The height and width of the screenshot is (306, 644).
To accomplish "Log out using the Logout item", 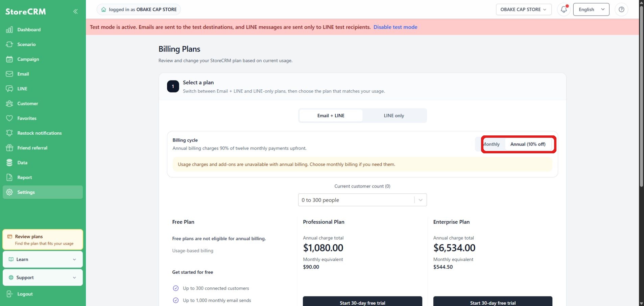I will pyautogui.click(x=43, y=294).
